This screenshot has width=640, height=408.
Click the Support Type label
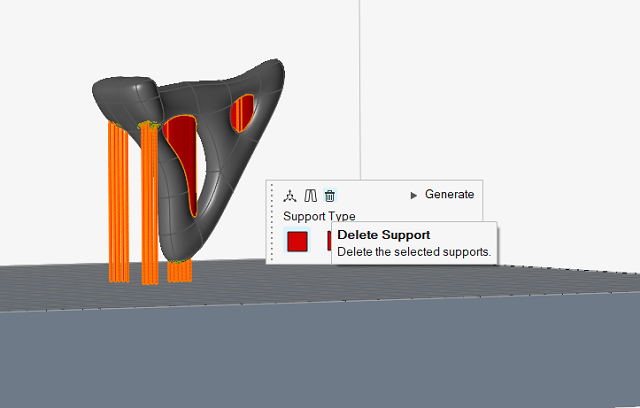click(319, 216)
